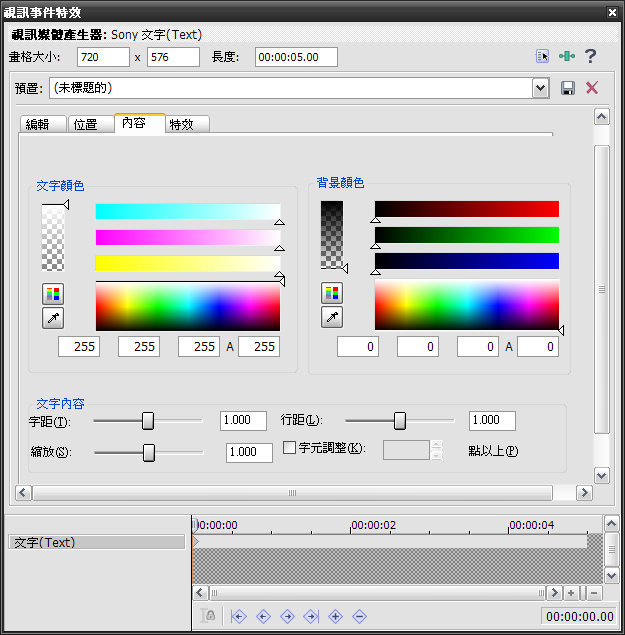Screen dimensions: 625x635
Task: Click the yellow channel bar for text color
Action: click(x=188, y=263)
